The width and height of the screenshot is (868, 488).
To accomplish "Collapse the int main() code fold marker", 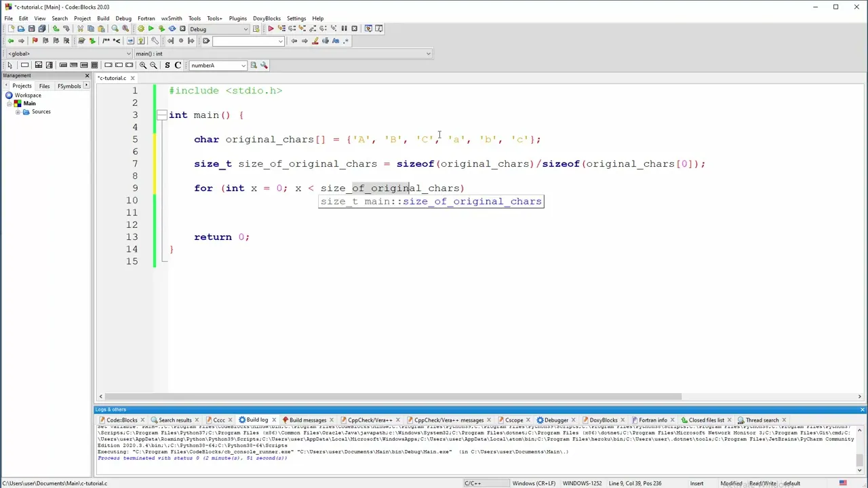I will [161, 115].
